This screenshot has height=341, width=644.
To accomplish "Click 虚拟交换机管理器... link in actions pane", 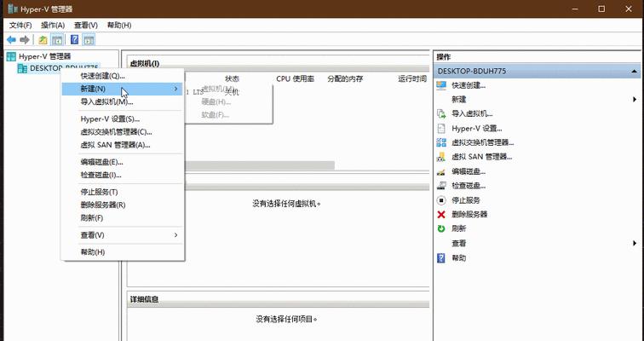I will [x=483, y=142].
